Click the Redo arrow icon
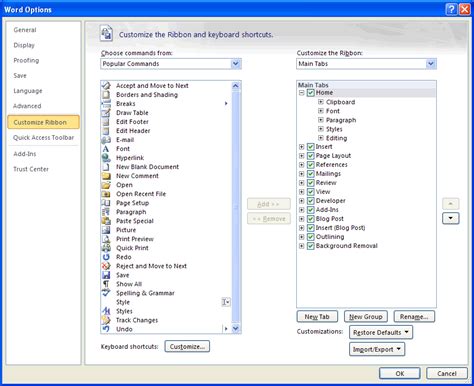The height and width of the screenshot is (386, 474). tap(106, 257)
